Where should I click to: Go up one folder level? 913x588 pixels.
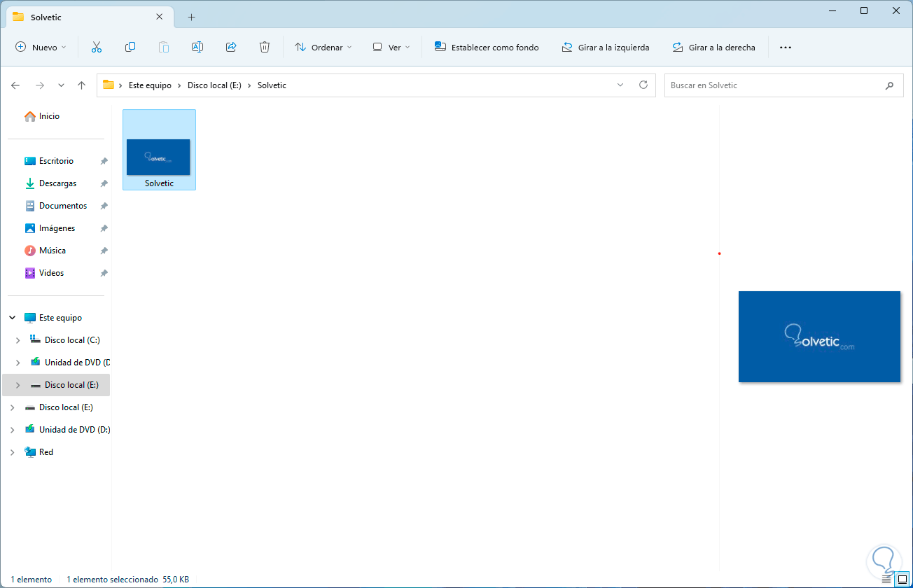tap(81, 85)
